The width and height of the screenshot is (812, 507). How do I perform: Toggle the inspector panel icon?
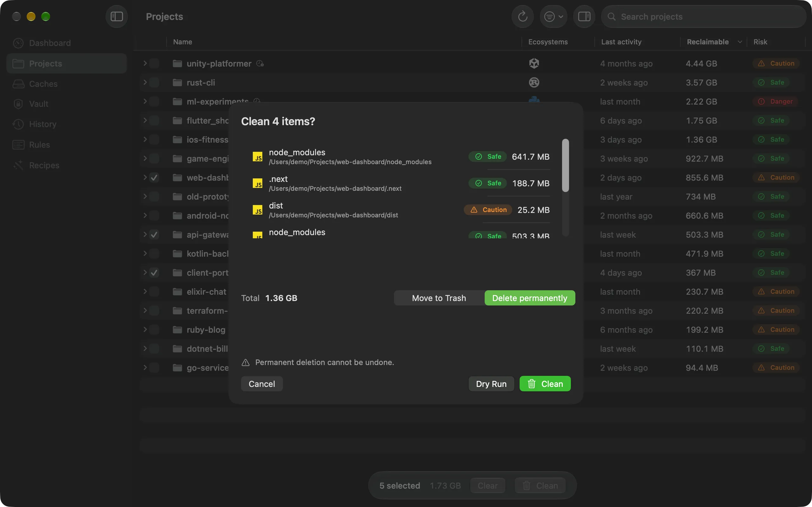[584, 16]
